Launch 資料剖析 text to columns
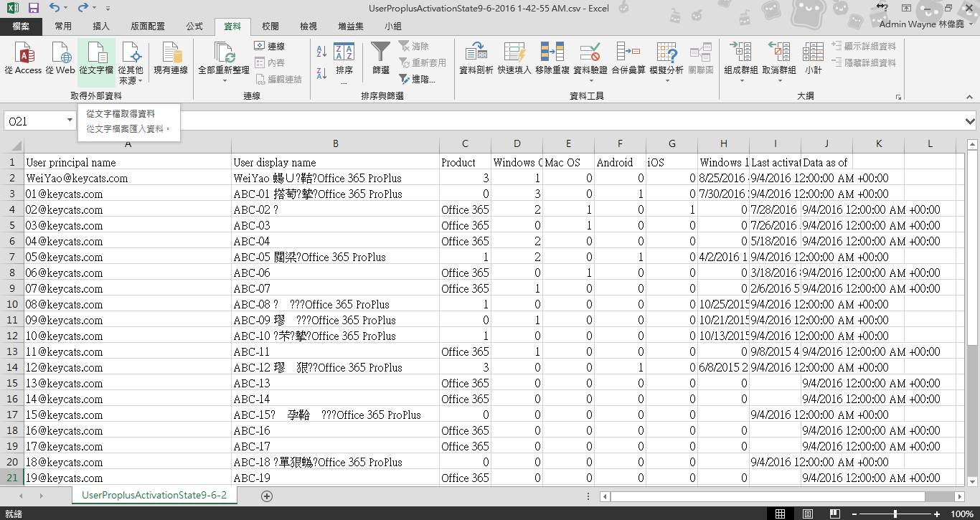The image size is (980, 520). (476, 59)
